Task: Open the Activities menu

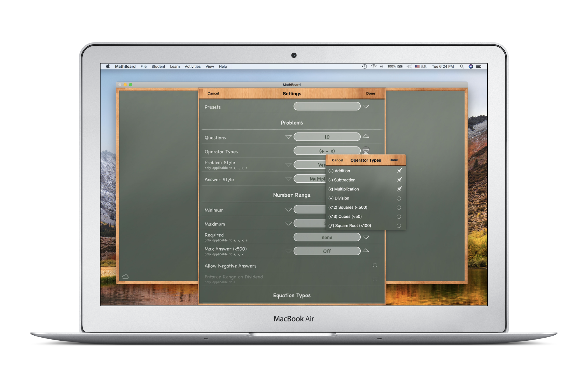Action: pos(193,66)
